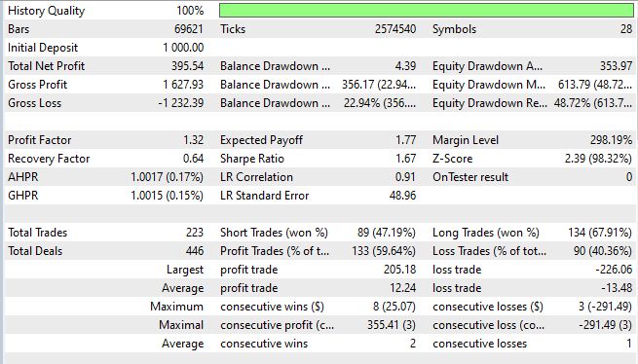Image resolution: width=638 pixels, height=364 pixels.
Task: Click the Short Trades (won %) label
Action: 274,233
